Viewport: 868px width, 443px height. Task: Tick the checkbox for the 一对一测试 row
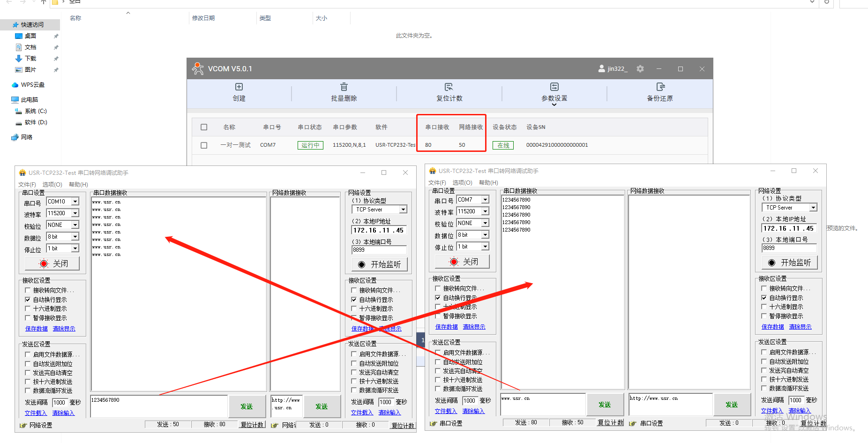click(204, 145)
